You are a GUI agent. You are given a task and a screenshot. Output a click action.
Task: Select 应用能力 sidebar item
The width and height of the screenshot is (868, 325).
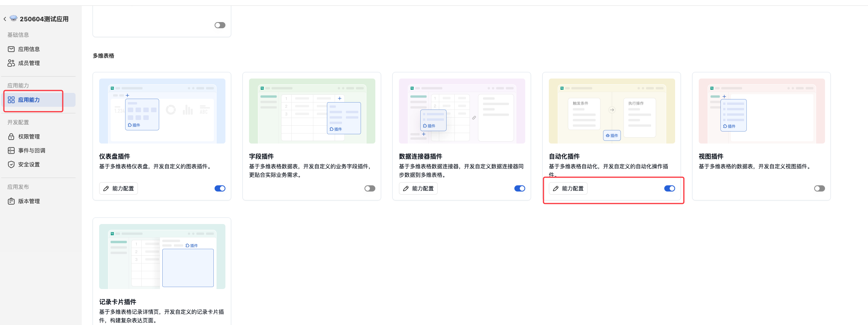click(29, 100)
